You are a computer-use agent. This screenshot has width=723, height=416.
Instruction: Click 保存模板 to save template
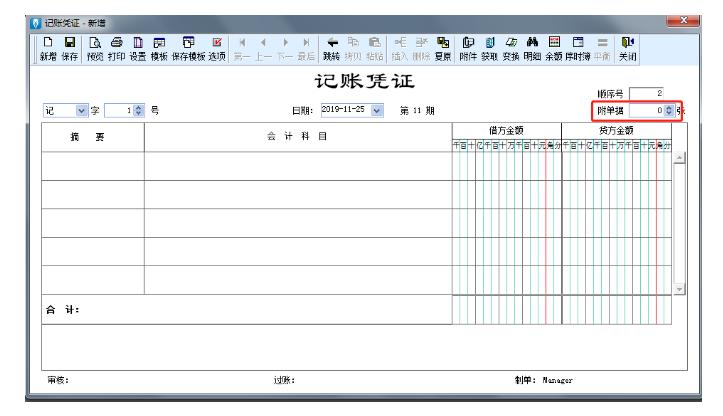click(188, 48)
